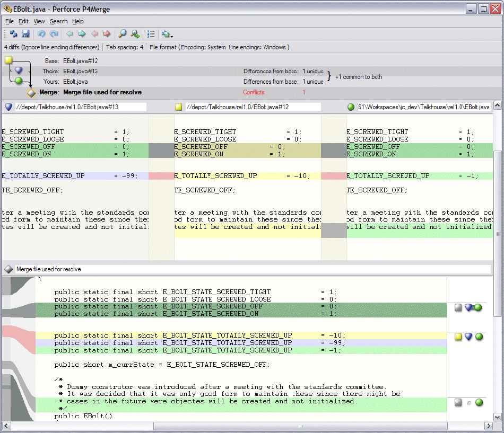
Task: Go to next diff with the green right arrow
Action: click(x=82, y=34)
